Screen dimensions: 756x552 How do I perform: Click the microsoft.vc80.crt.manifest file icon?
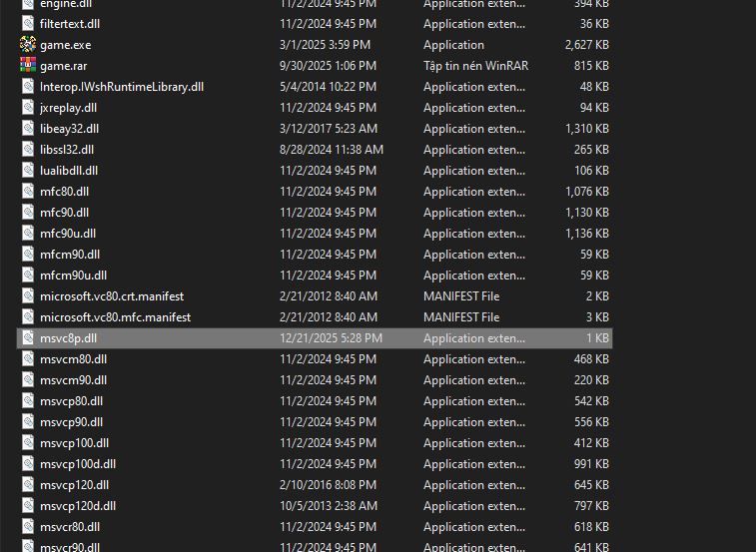pyautogui.click(x=27, y=296)
